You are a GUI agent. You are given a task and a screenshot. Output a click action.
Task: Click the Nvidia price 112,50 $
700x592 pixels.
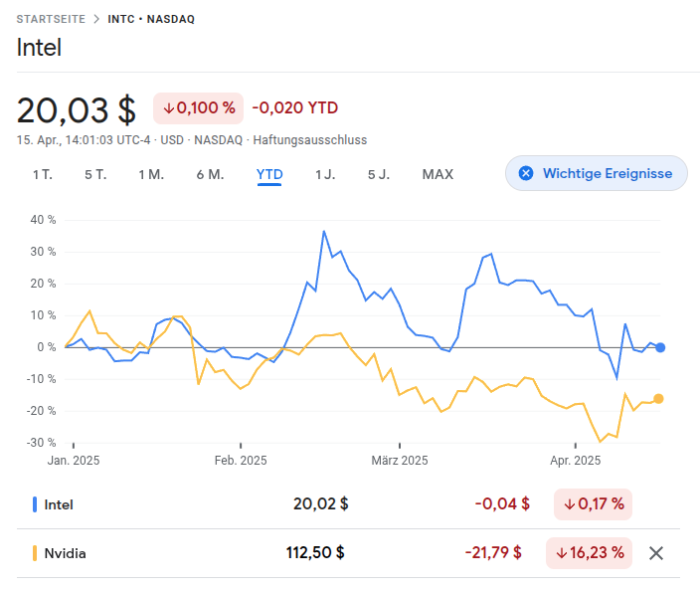tap(315, 552)
